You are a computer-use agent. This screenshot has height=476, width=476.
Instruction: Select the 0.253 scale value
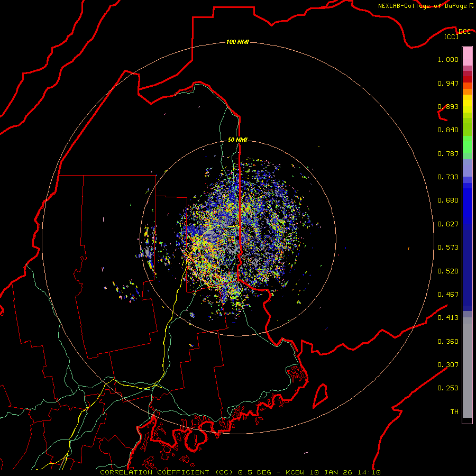click(448, 388)
